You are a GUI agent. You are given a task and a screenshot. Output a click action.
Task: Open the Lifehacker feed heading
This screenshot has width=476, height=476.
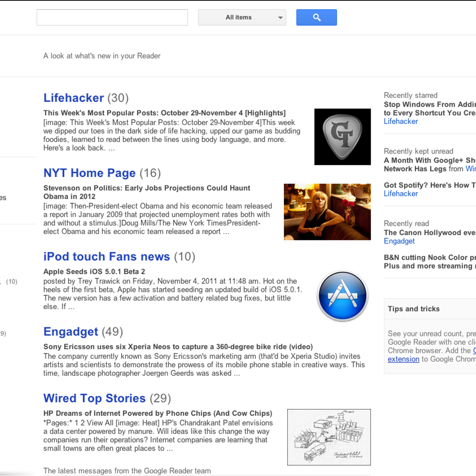point(73,98)
